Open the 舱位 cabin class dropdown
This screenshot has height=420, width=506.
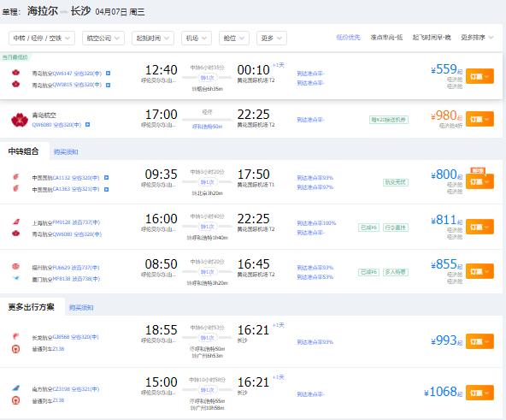[x=234, y=38]
